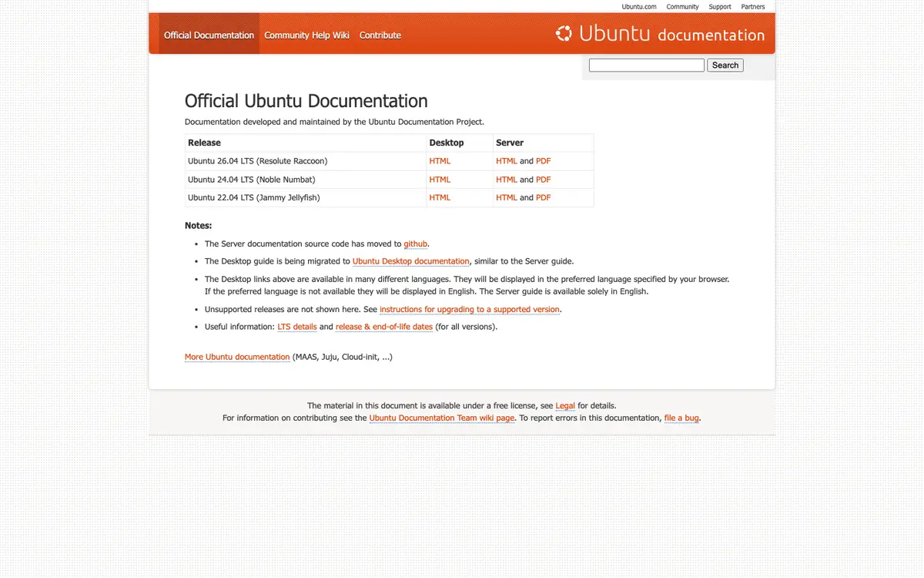Screen dimensions: 924x578
Task: Open Server PDF for Ubuntu 24.04 LTS
Action: coord(544,180)
